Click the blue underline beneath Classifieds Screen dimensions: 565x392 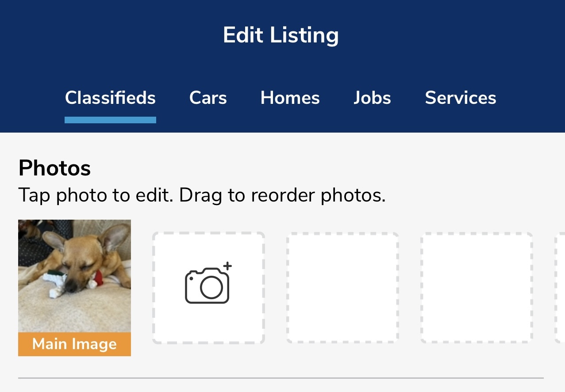point(110,120)
